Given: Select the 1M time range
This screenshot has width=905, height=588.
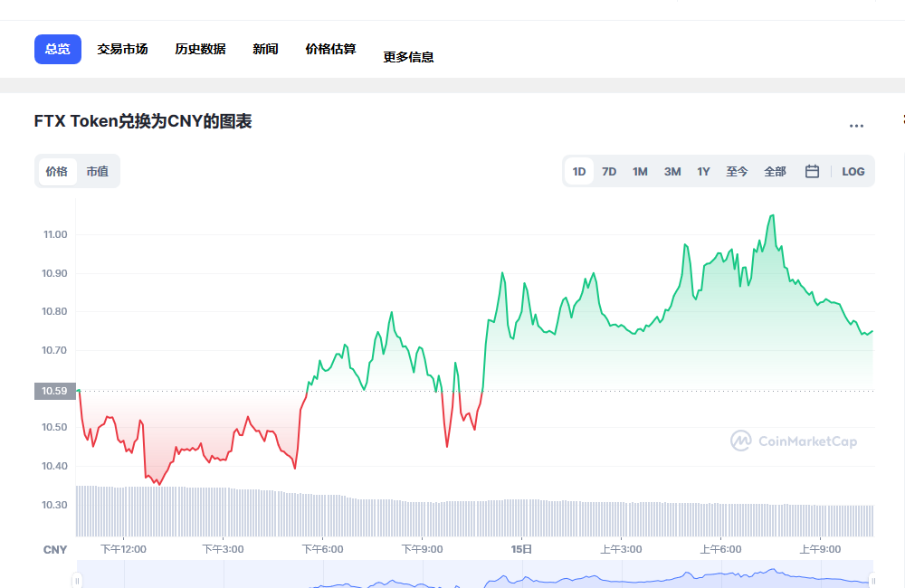Looking at the screenshot, I should (640, 171).
